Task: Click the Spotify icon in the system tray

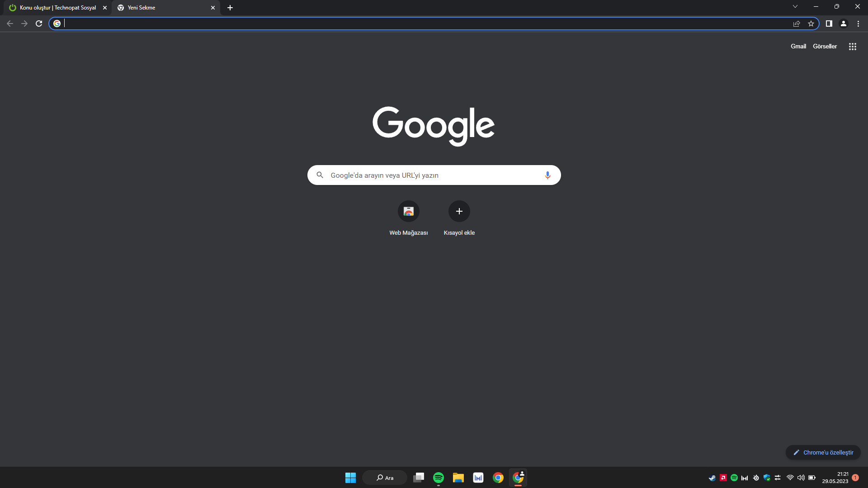Action: (x=734, y=478)
